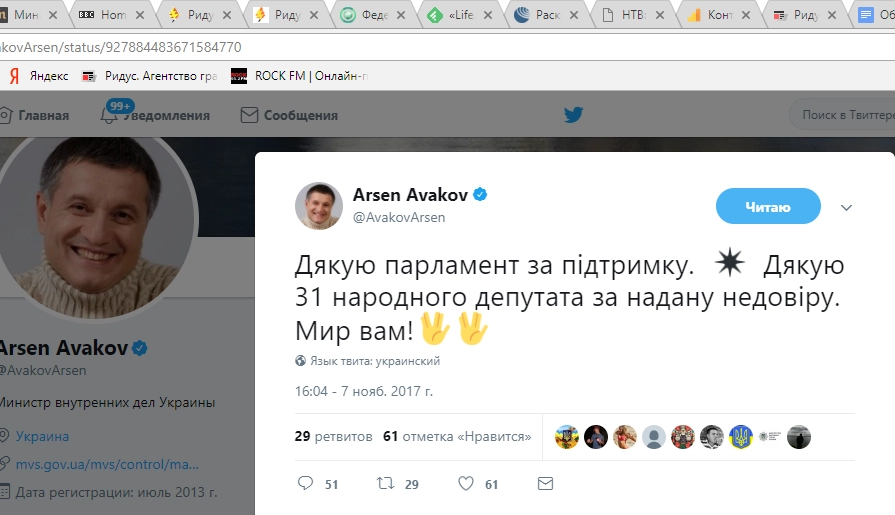Screen dimensions: 895x515
Task: Click the Украина location link
Action: pos(42,436)
